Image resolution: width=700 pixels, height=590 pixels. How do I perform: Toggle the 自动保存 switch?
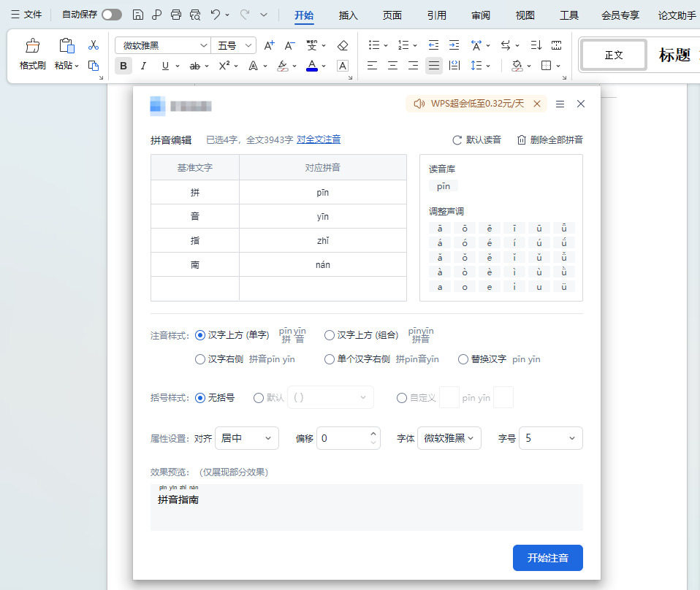pos(112,15)
